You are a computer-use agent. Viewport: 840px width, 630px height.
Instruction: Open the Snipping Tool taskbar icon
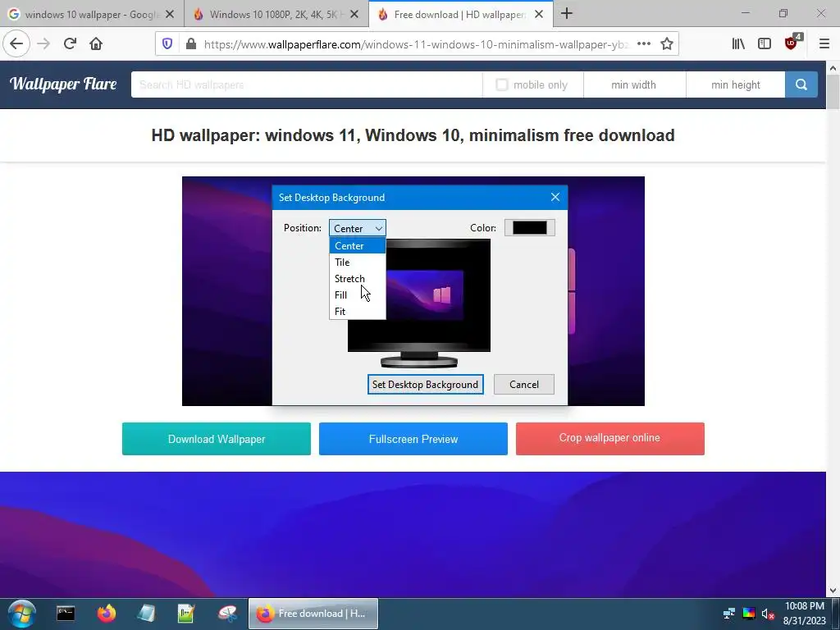(227, 614)
